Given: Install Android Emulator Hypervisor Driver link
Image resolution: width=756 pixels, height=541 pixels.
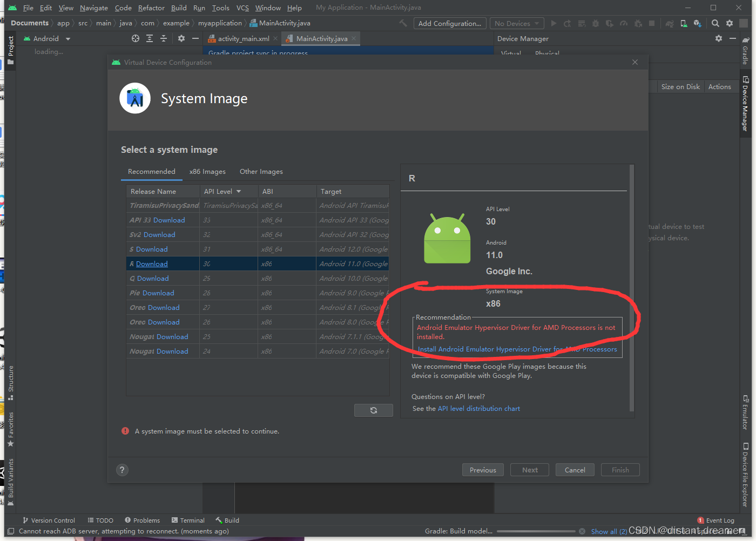Looking at the screenshot, I should [x=517, y=349].
